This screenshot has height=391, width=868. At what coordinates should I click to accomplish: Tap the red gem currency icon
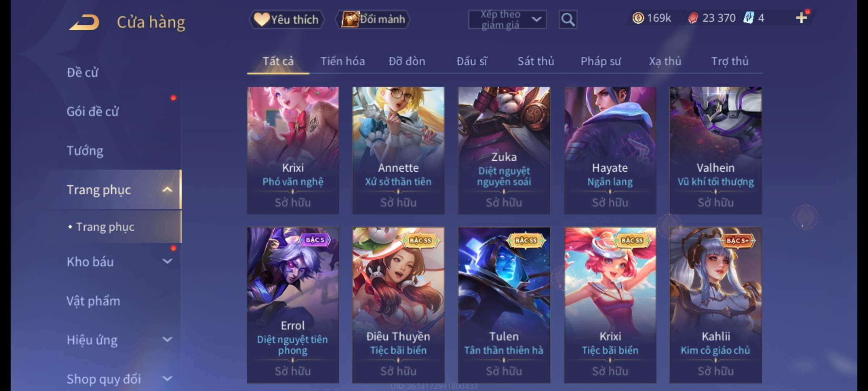pos(693,18)
